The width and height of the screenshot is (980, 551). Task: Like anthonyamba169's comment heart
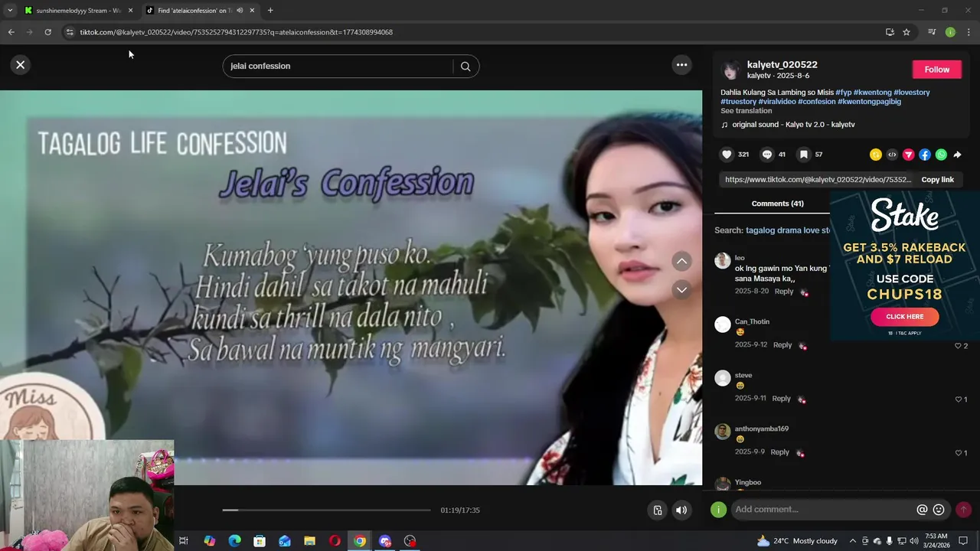[959, 453]
